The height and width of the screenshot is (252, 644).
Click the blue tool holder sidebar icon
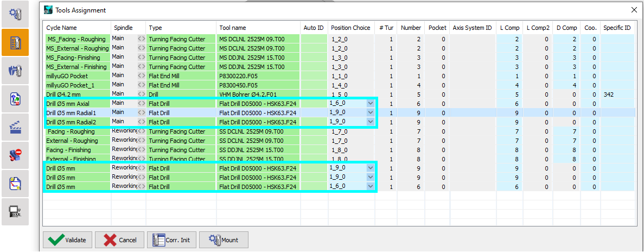tap(15, 71)
